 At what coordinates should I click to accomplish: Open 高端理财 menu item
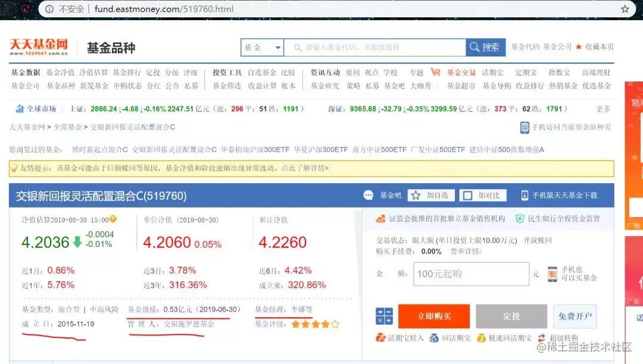pos(596,73)
